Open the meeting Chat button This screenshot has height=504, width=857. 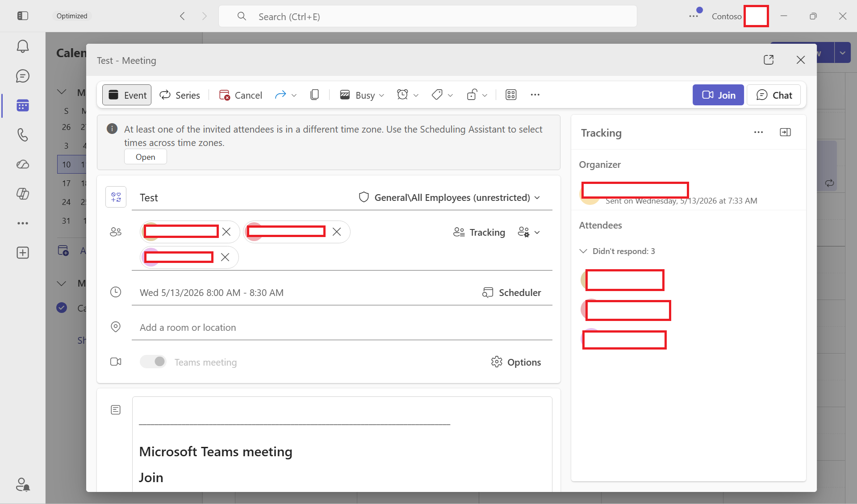coord(773,95)
